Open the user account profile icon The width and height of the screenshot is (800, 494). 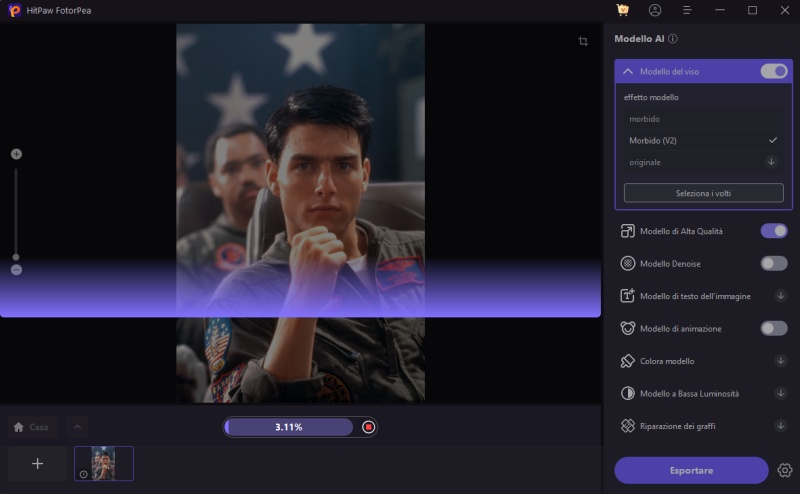tap(655, 10)
